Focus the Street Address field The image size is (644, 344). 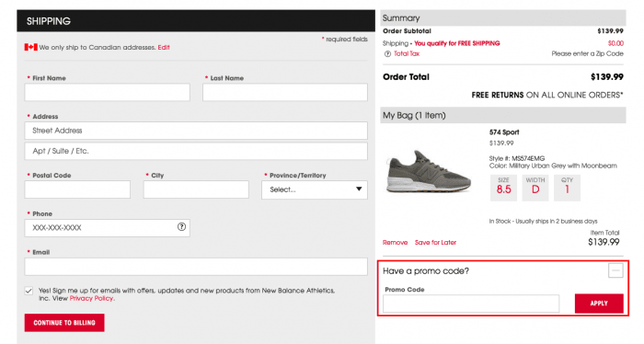(196, 131)
